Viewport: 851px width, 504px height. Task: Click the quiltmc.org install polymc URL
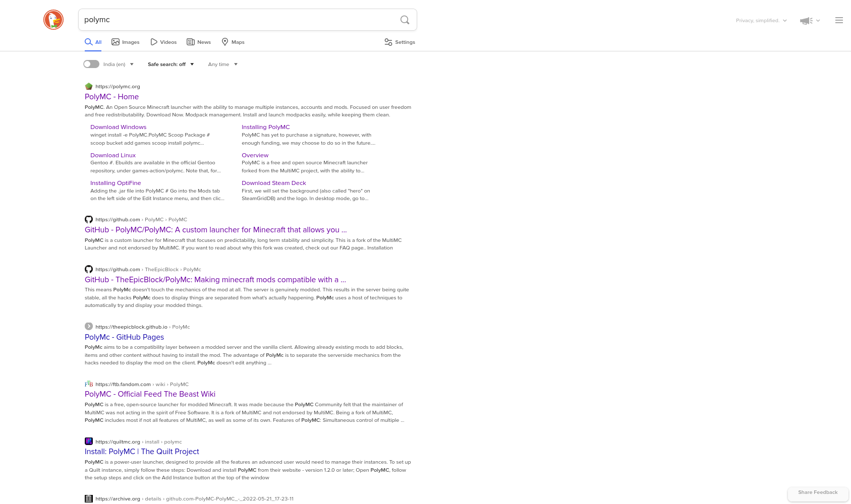pyautogui.click(x=138, y=442)
